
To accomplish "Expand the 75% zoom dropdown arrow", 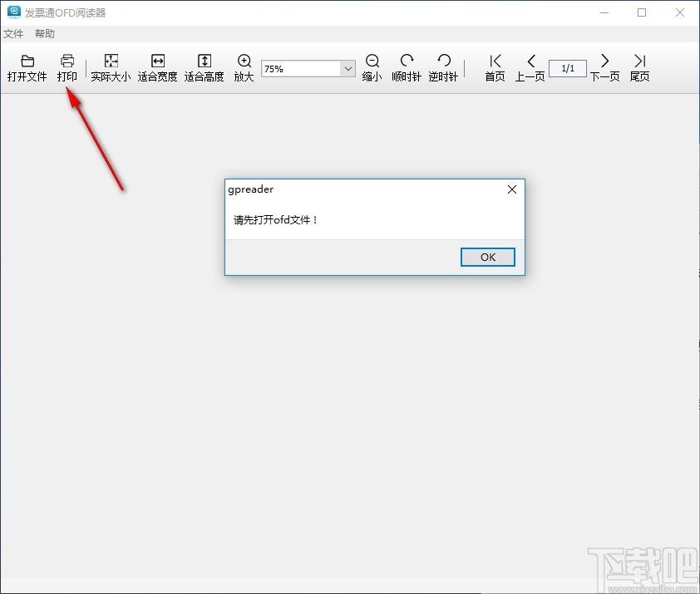I will coord(348,69).
